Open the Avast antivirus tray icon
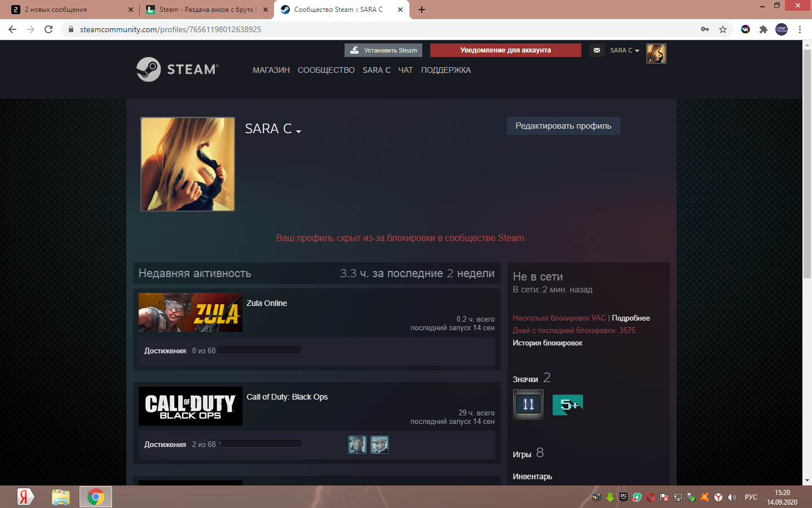 [705, 497]
